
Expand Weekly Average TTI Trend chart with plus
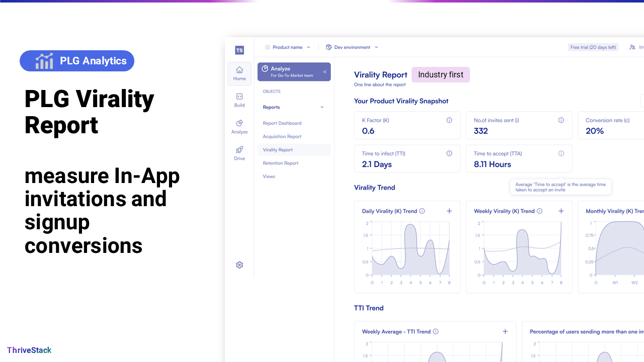pos(505,331)
